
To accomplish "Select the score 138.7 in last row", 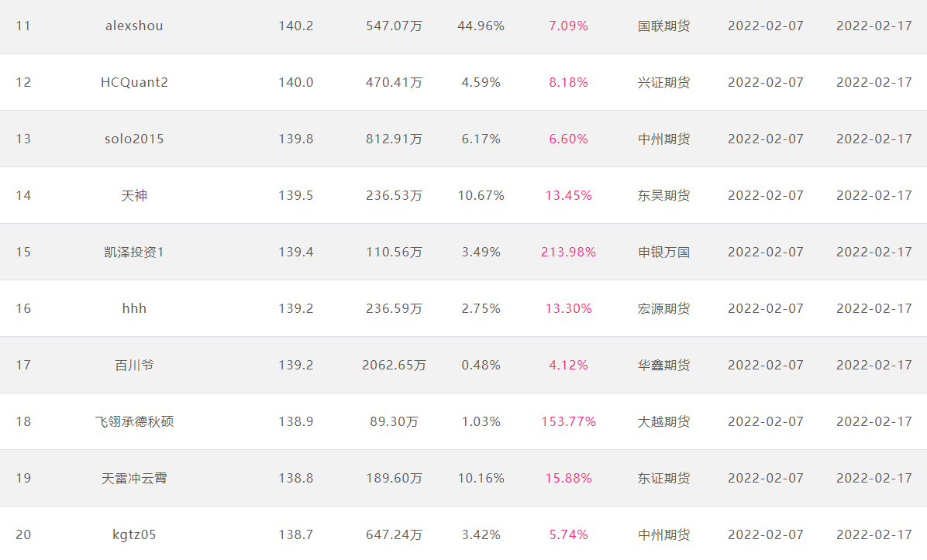I will (x=295, y=534).
